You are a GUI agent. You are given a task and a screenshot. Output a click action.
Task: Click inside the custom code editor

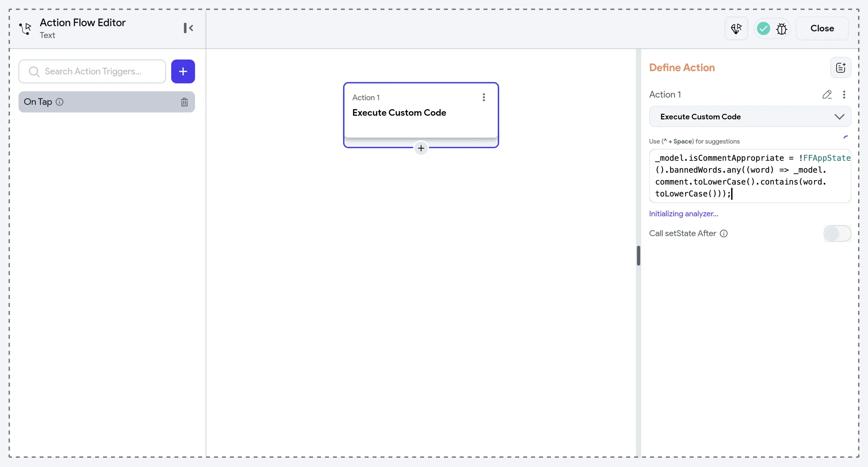click(750, 176)
